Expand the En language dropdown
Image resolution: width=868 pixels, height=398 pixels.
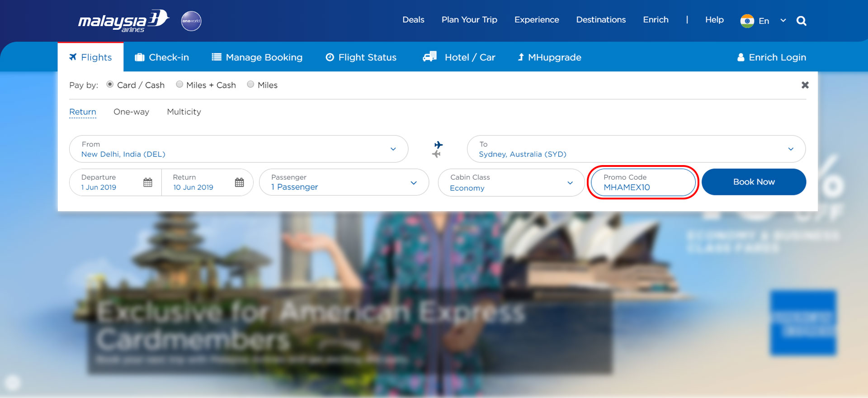coord(783,21)
